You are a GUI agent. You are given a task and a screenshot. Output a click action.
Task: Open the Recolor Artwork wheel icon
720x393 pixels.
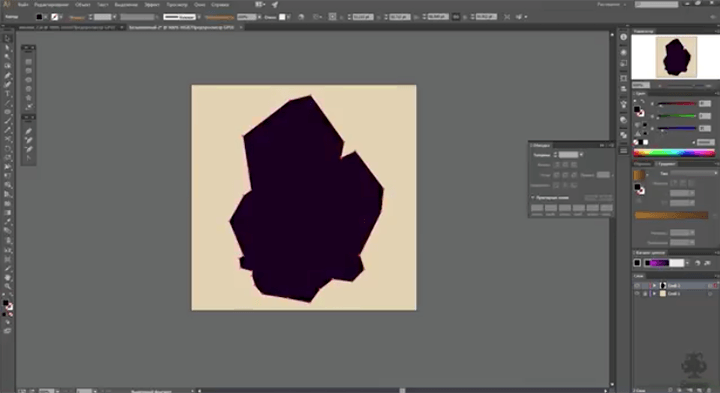pyautogui.click(x=301, y=17)
